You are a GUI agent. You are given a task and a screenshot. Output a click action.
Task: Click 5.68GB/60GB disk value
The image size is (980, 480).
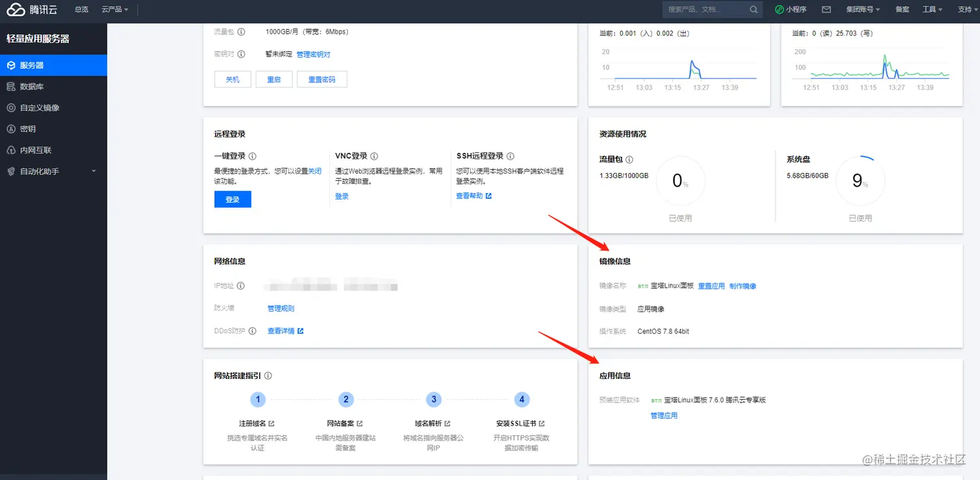coord(808,176)
